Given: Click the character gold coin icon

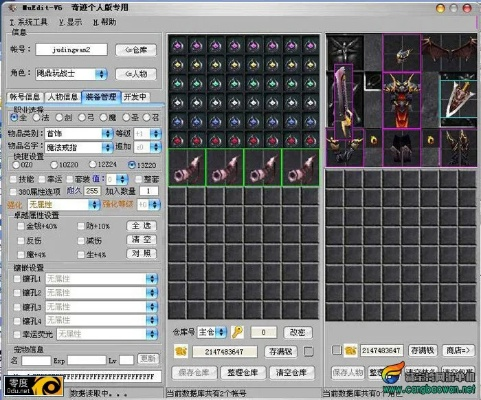Looking at the screenshot, I should click(x=351, y=351).
